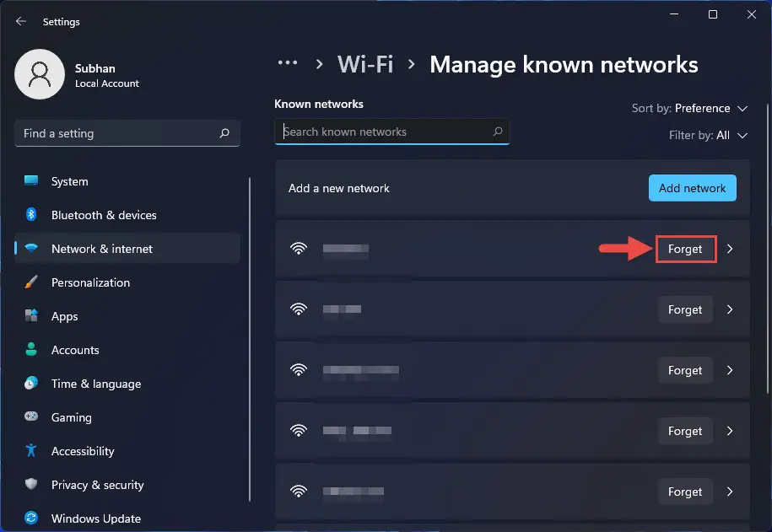Viewport: 772px width, 532px height.
Task: Forget the second listed network
Action: (685, 309)
